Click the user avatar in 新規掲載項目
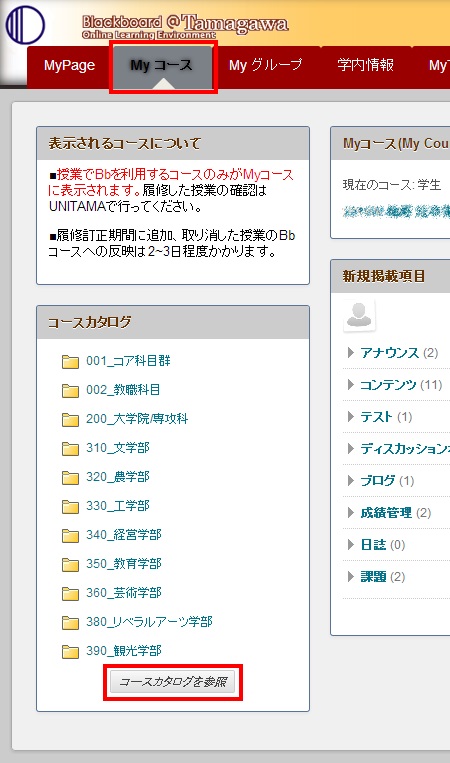Image resolution: width=450 pixels, height=763 pixels. [360, 315]
